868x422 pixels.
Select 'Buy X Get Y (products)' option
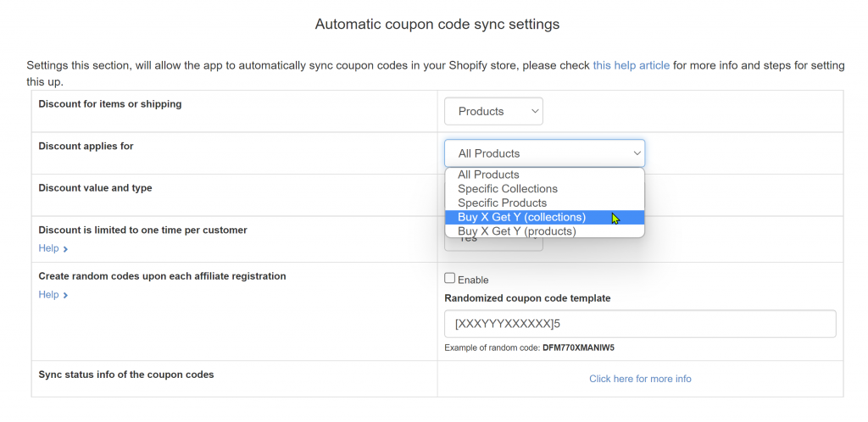pyautogui.click(x=516, y=231)
